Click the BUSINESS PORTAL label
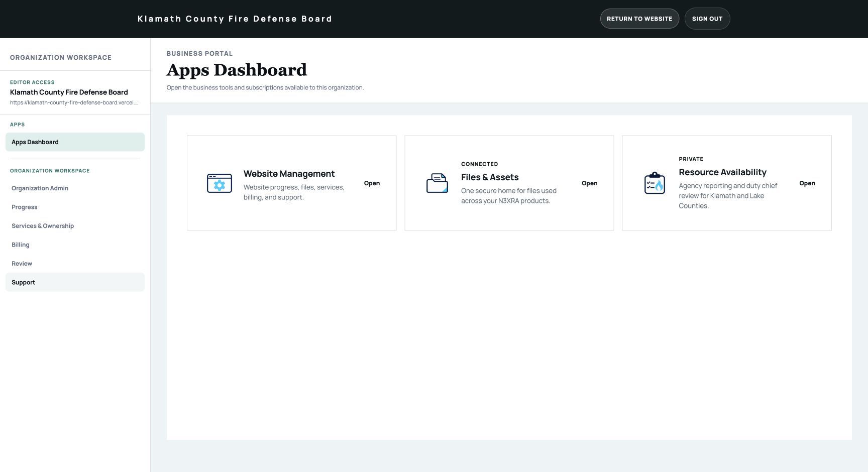Viewport: 868px width, 472px height. [x=200, y=53]
